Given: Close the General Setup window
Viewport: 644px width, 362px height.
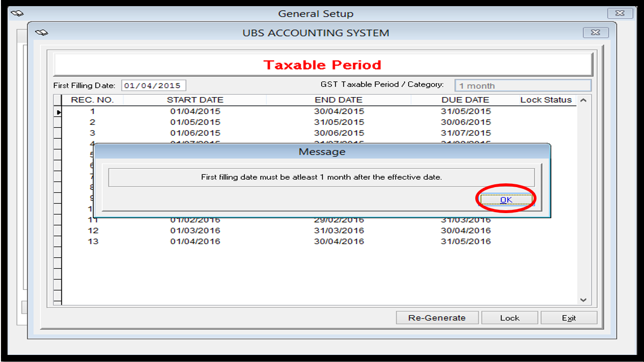Looking at the screenshot, I should click(620, 13).
